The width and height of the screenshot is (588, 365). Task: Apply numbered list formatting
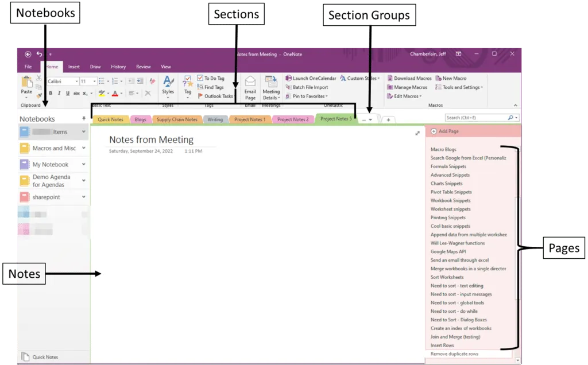[115, 81]
